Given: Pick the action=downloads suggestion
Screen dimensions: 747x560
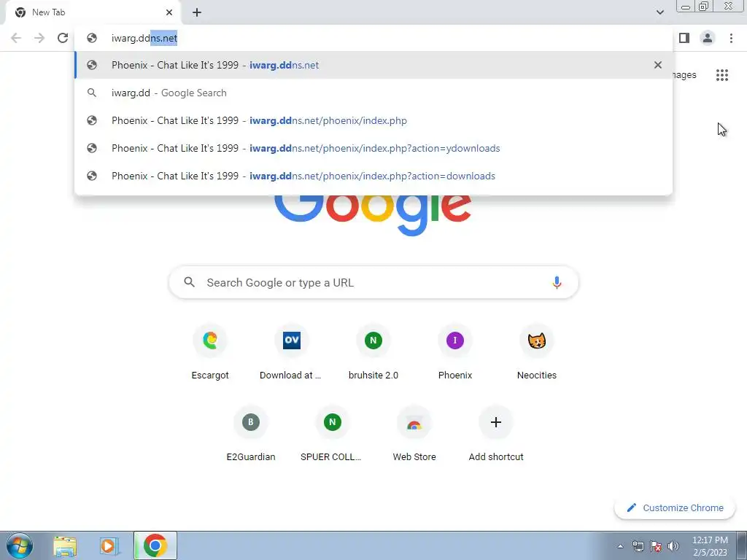Looking at the screenshot, I should pyautogui.click(x=373, y=176).
